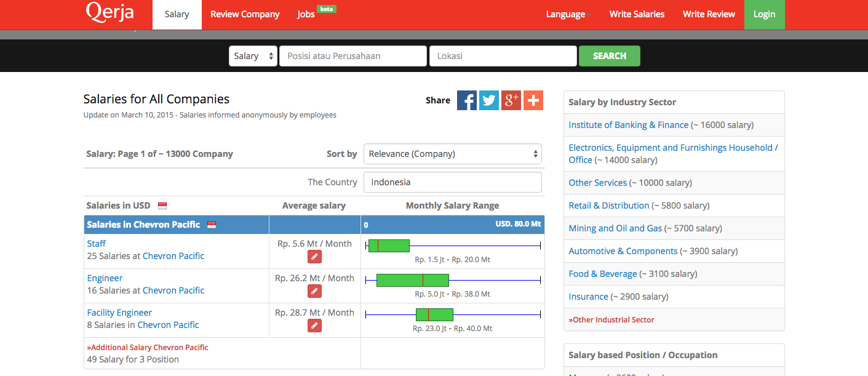Viewport: 868px width, 376px height.
Task: Click Engineer salary range green bar
Action: coord(413,280)
